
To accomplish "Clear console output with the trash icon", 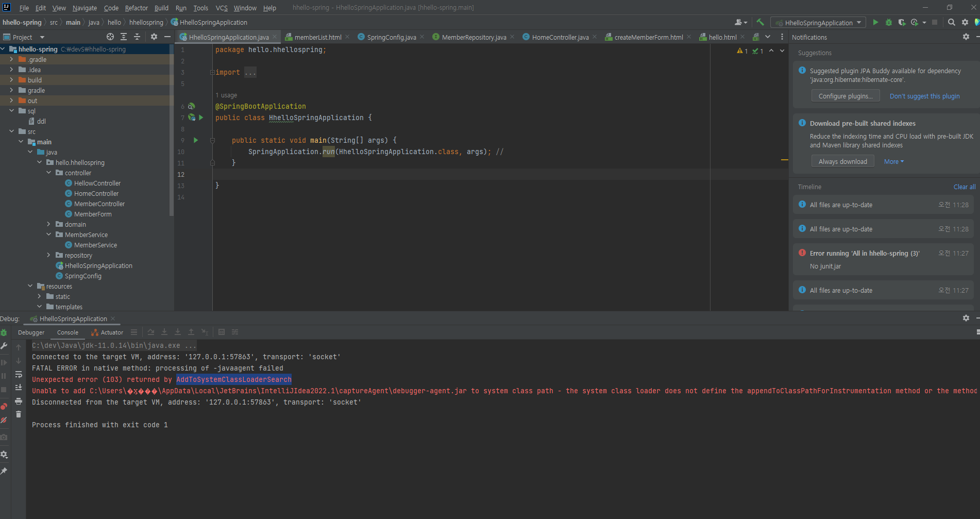I will [19, 414].
